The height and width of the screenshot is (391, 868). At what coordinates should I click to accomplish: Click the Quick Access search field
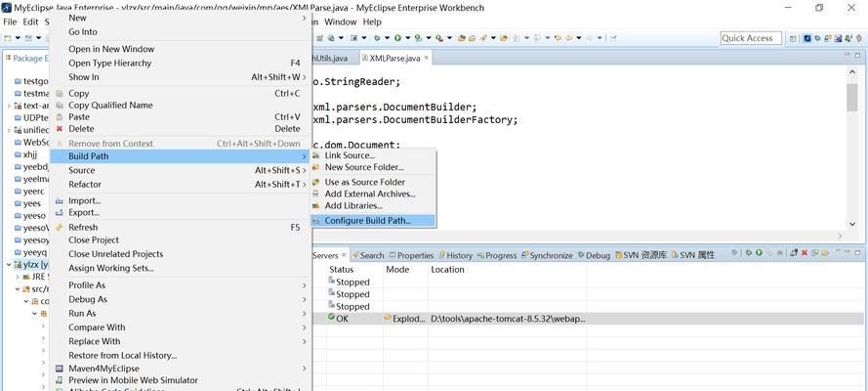point(751,38)
